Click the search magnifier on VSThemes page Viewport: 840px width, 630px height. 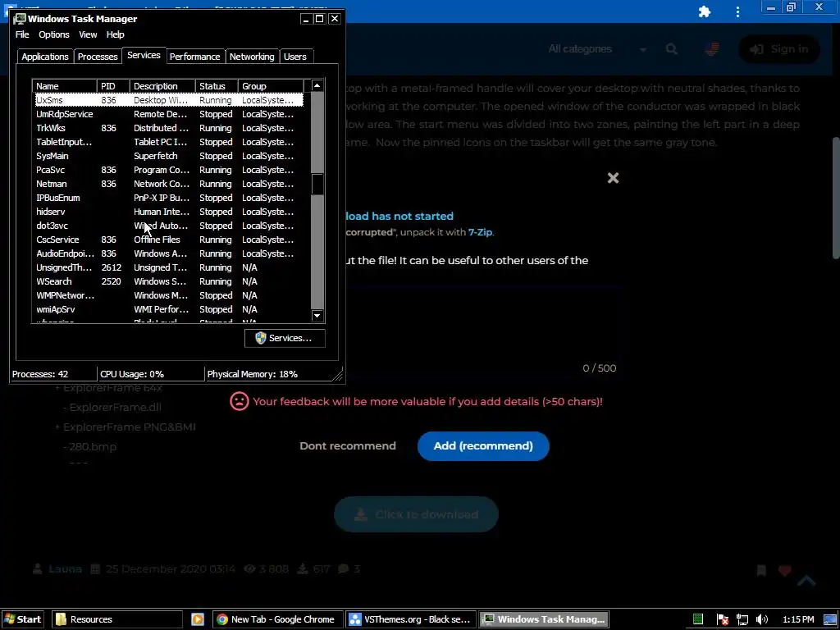click(671, 49)
